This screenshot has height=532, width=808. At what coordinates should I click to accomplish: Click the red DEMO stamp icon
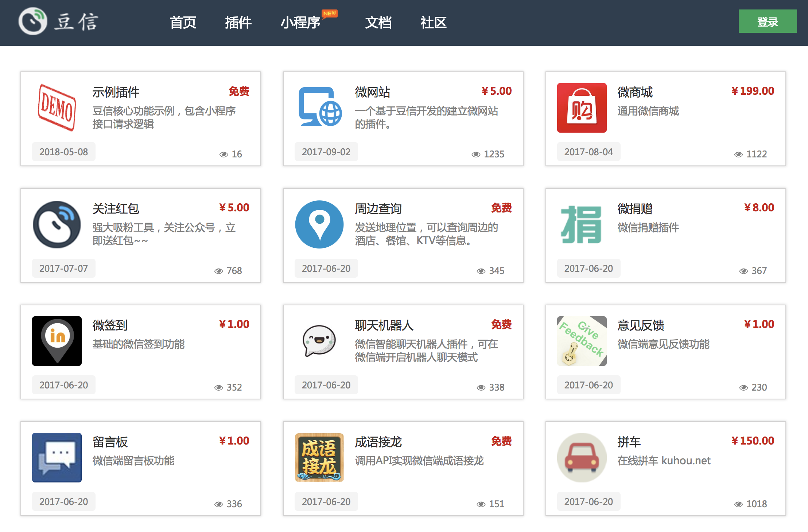[x=57, y=107]
